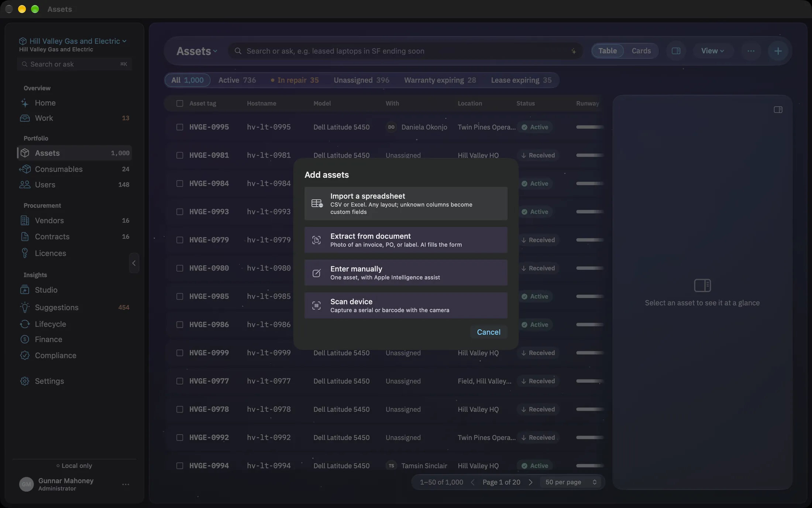Open Consumables in sidebar
The width and height of the screenshot is (812, 508).
pyautogui.click(x=74, y=169)
